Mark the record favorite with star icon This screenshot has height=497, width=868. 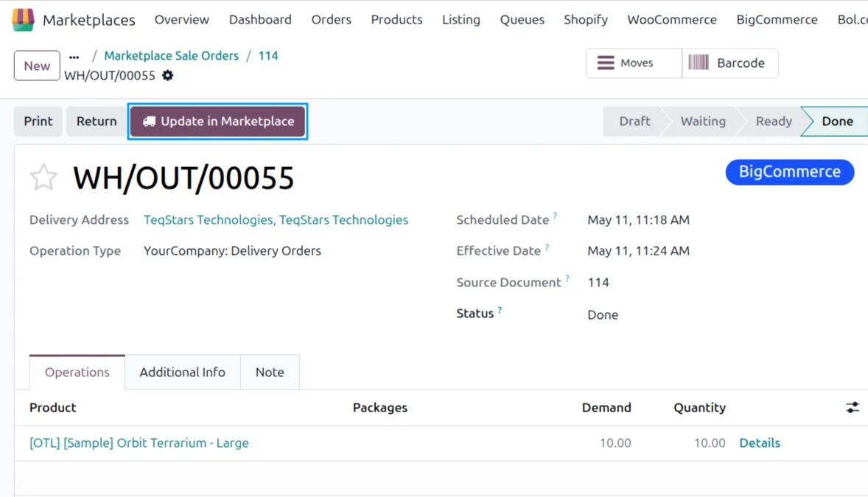[x=43, y=177]
